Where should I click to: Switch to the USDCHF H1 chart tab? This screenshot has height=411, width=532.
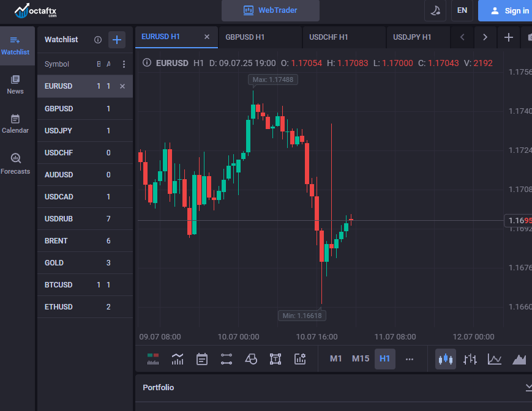[329, 37]
